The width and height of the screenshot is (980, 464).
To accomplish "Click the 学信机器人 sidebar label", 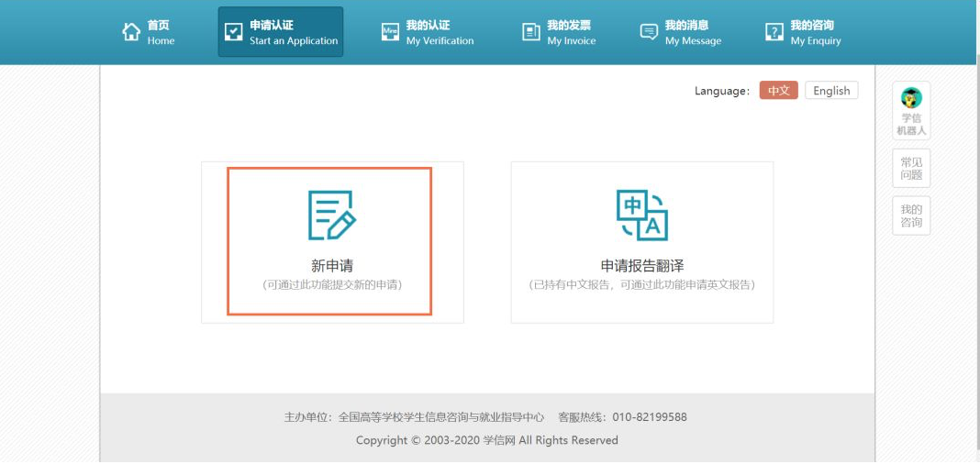I will (911, 125).
